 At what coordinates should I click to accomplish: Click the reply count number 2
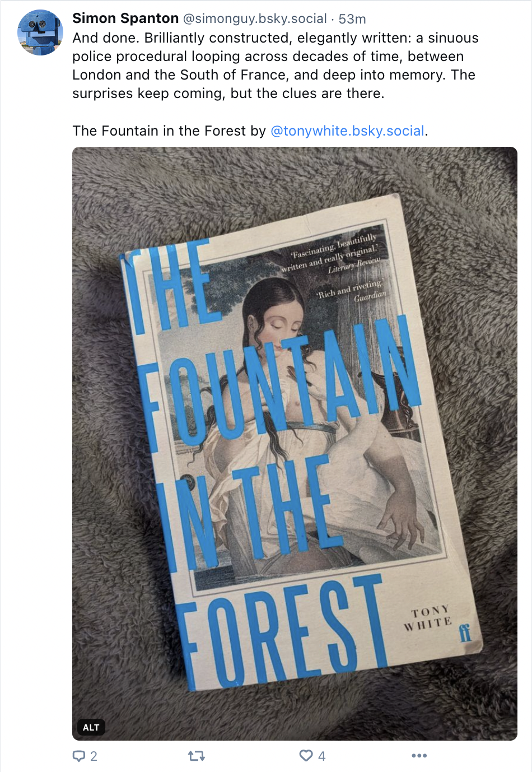(x=94, y=756)
